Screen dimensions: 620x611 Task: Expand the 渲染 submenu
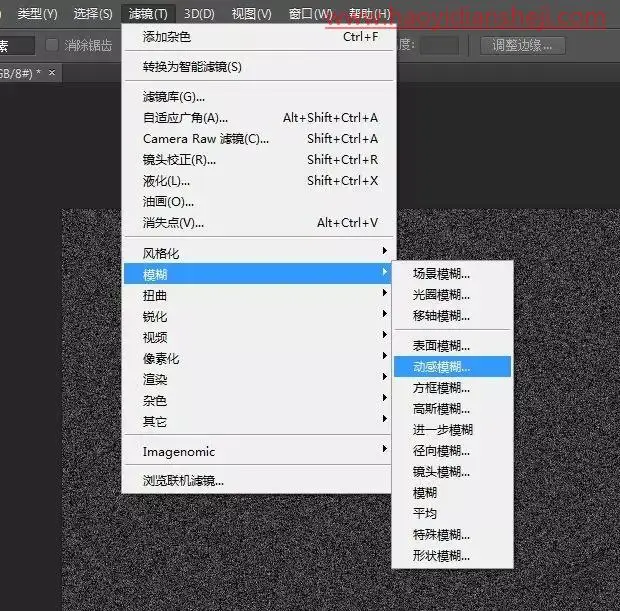pos(258,379)
